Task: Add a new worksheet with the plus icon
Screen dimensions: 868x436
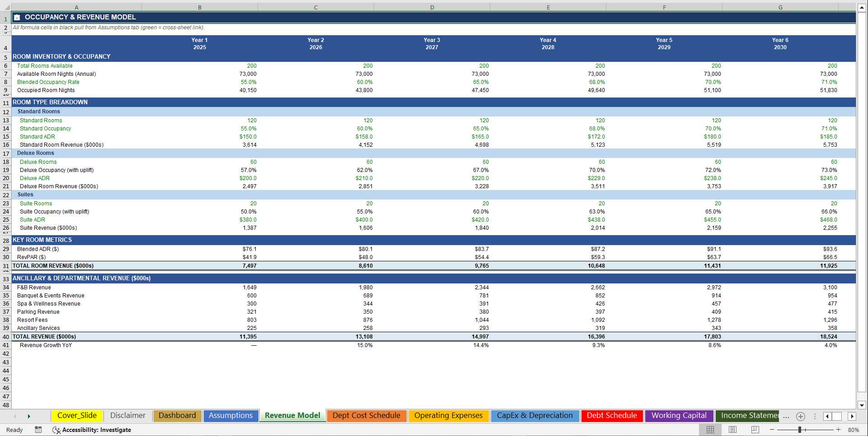Action: 800,416
